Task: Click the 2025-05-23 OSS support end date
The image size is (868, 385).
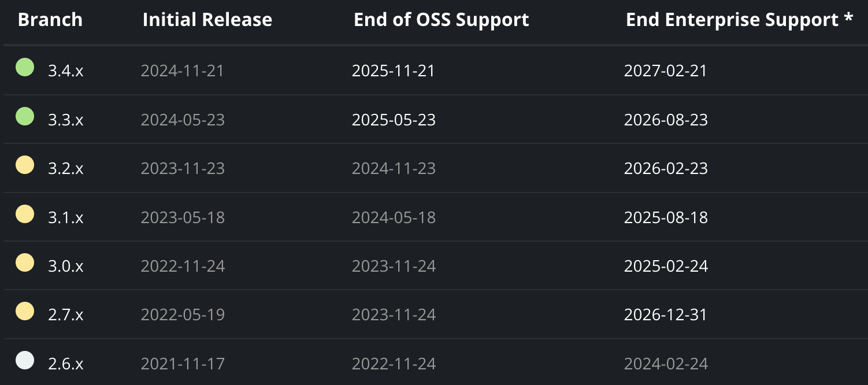Action: (x=394, y=120)
